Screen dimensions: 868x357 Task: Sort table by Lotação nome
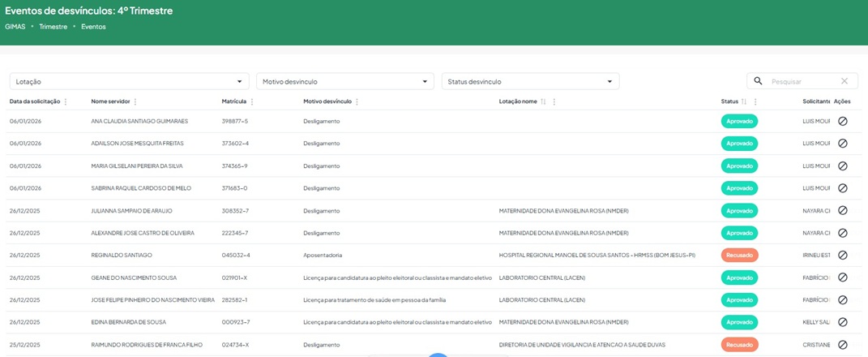(x=543, y=102)
